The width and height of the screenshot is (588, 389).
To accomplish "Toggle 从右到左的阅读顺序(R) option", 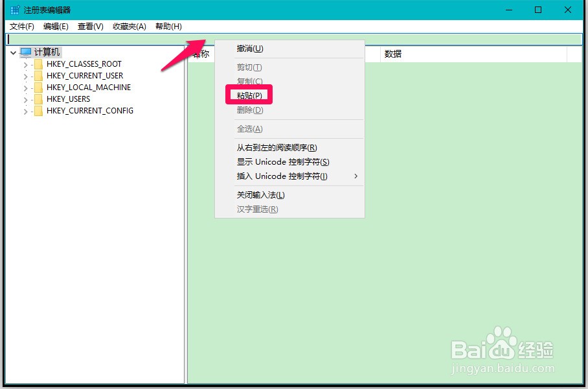I will [289, 148].
